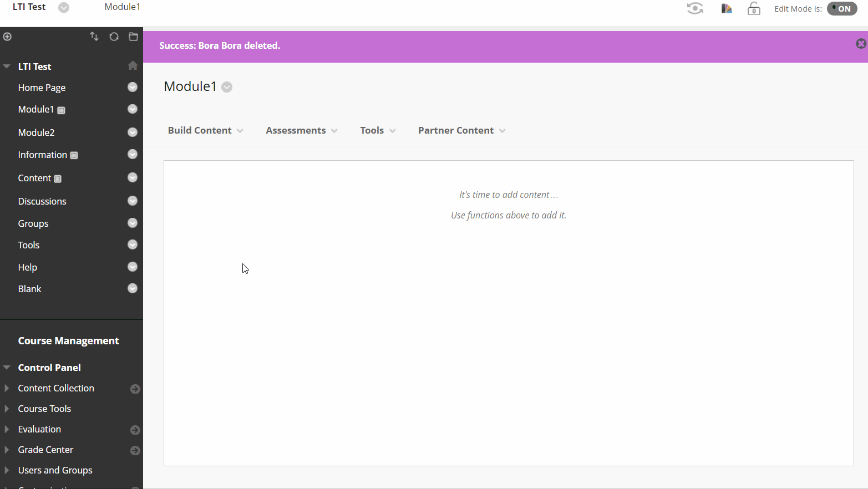
Task: Click the course availability lock icon
Action: point(754,8)
